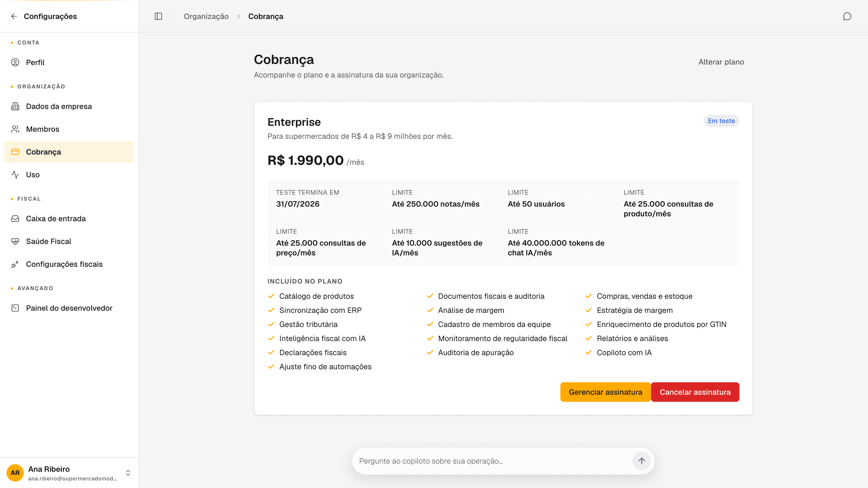Click the Dados da empresa building icon
The height and width of the screenshot is (488, 868).
[x=15, y=107]
